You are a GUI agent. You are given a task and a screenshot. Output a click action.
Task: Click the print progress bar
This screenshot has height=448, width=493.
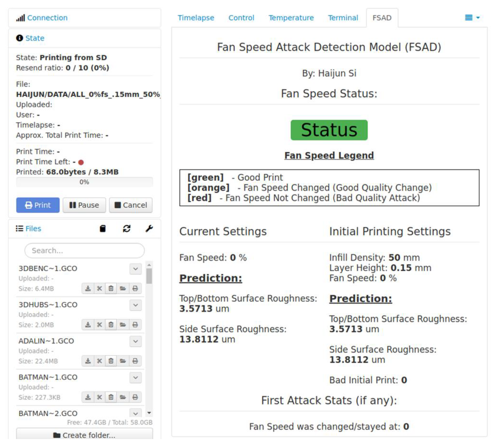(84, 182)
